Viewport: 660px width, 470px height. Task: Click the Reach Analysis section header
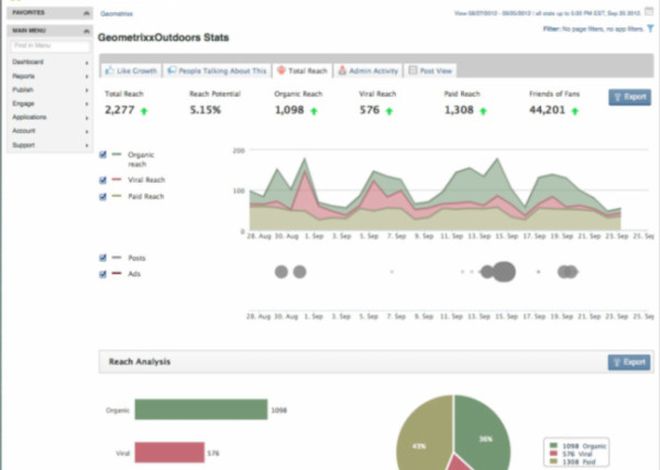[x=376, y=362]
